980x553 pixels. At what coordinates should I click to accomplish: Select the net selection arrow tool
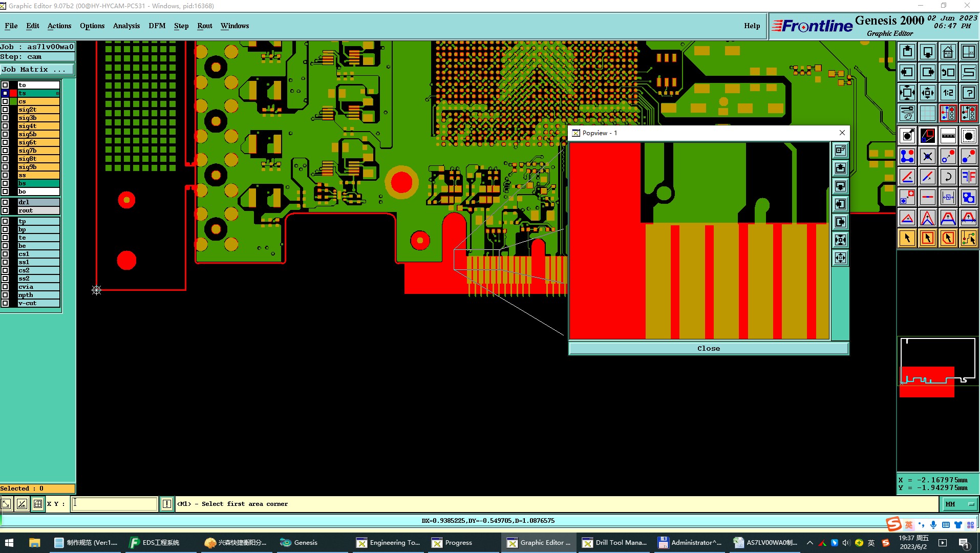point(968,238)
